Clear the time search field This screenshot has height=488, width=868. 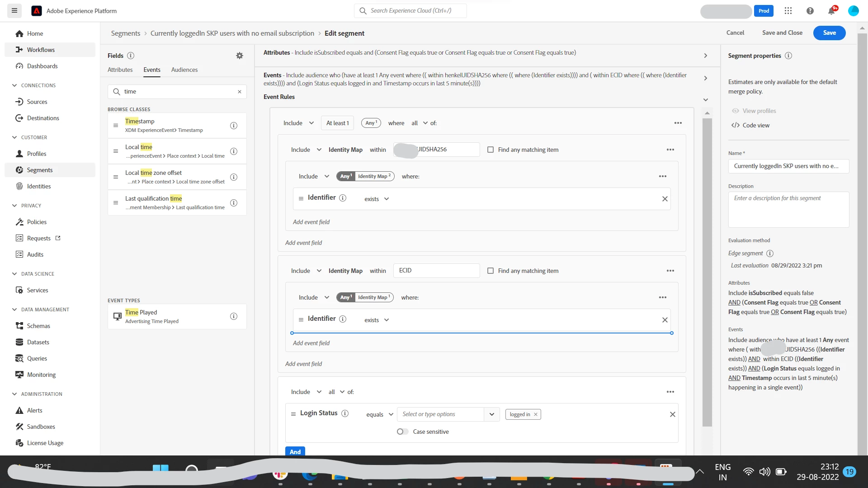click(x=240, y=92)
